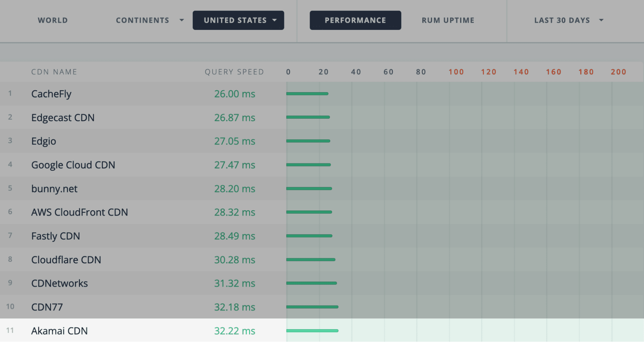Switch to the World view tab
Screen dimensions: 644x342
(x=53, y=20)
